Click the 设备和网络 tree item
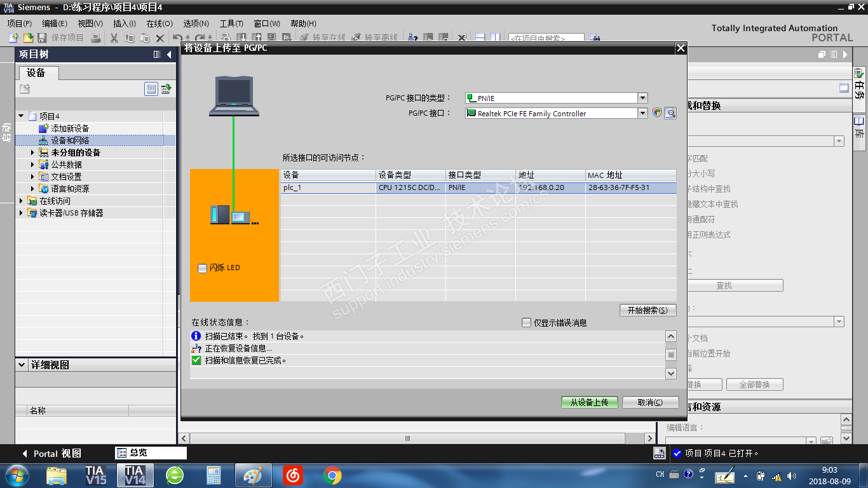 (70, 140)
